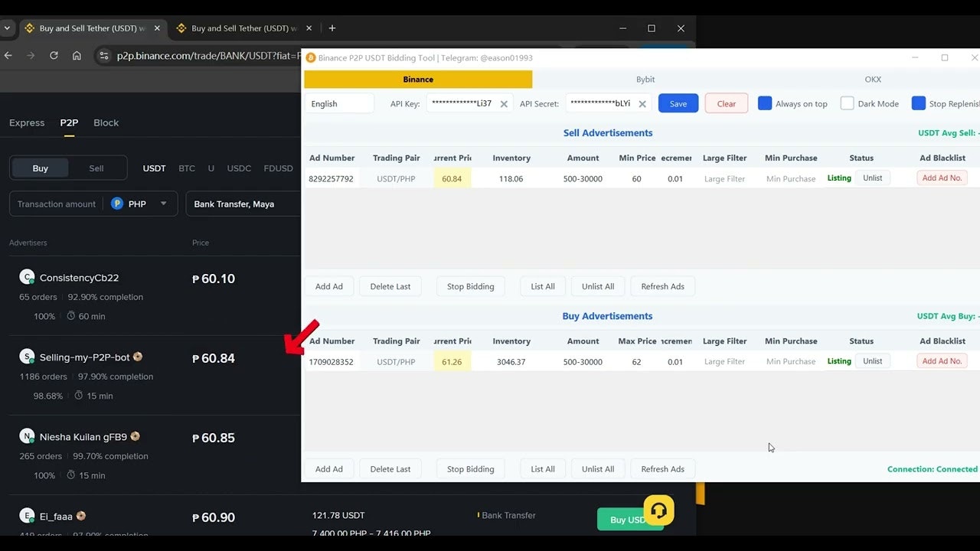Select the FDUSD crypto tab
This screenshot has height=551, width=980.
pos(279,168)
